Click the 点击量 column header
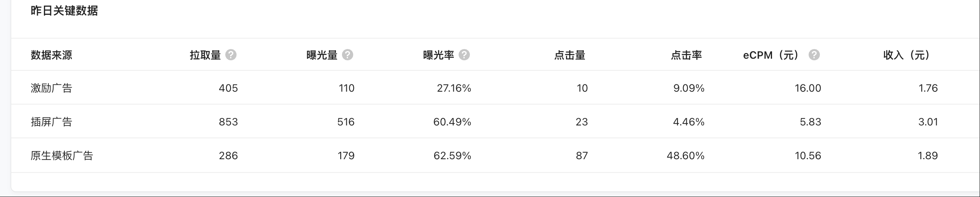Viewport: 980px width, 197px height. (x=570, y=55)
